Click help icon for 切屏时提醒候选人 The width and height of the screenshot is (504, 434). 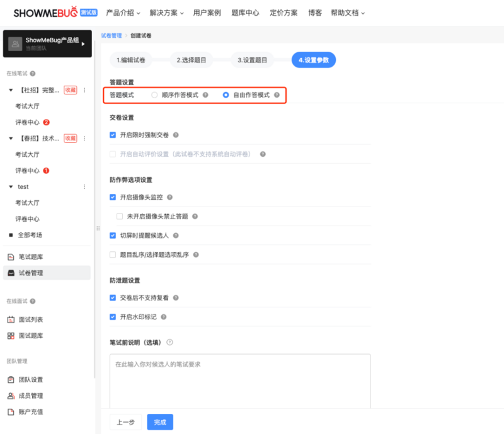tap(176, 236)
